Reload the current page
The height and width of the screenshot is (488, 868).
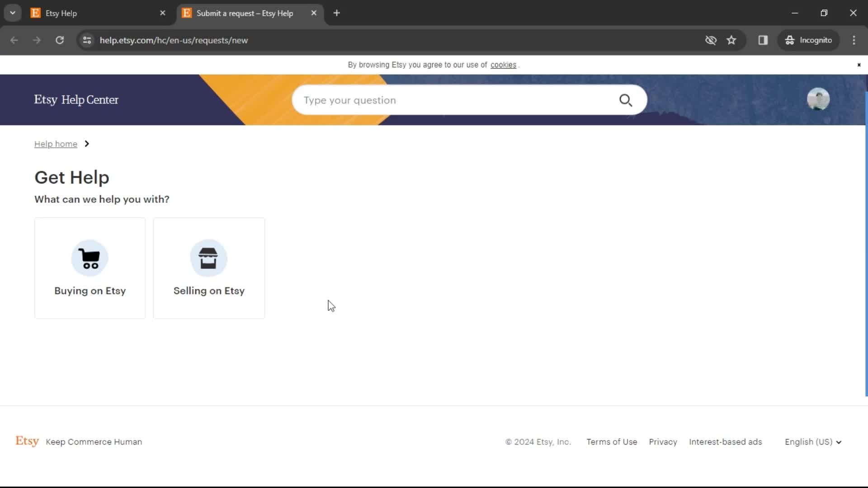60,40
